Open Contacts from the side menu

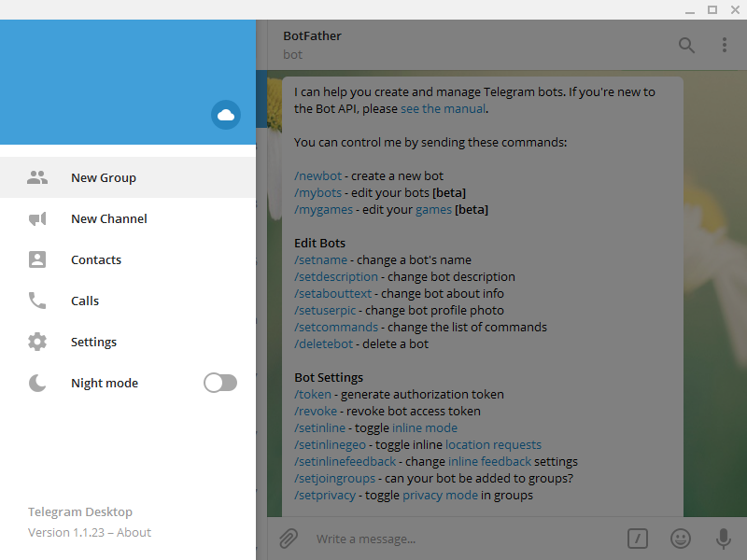point(128,259)
